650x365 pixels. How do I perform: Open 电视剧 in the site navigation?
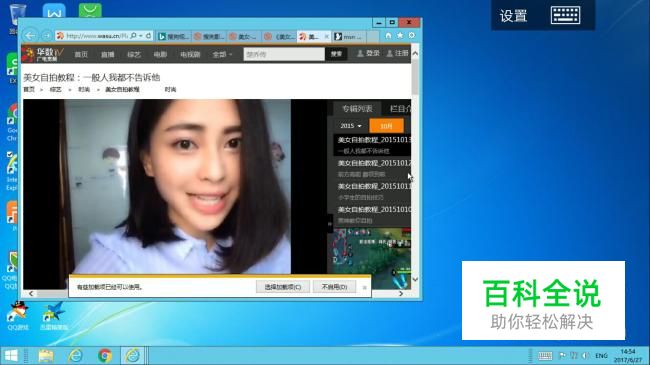pyautogui.click(x=190, y=54)
